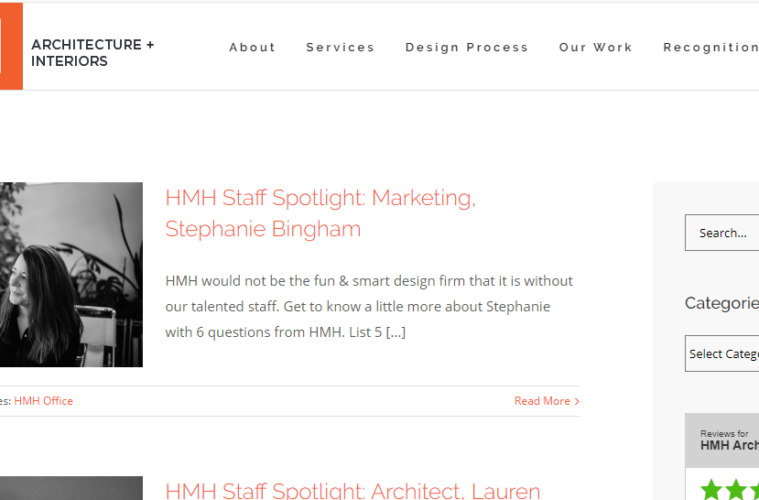
Task: Click the Read More link
Action: coord(541,401)
